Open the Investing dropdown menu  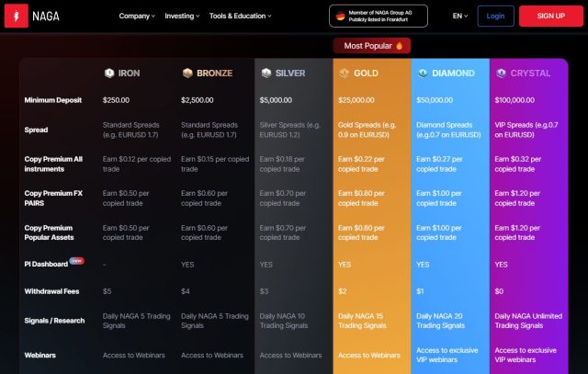[182, 16]
